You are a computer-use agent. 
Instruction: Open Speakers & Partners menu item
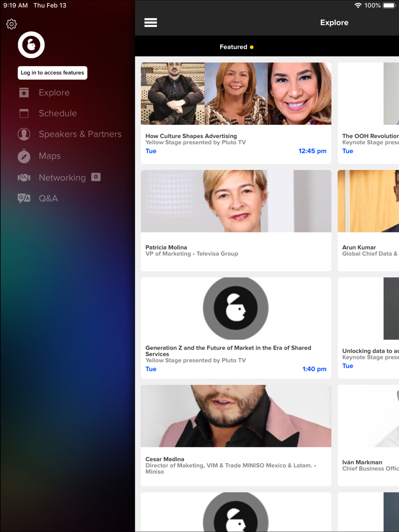point(80,134)
